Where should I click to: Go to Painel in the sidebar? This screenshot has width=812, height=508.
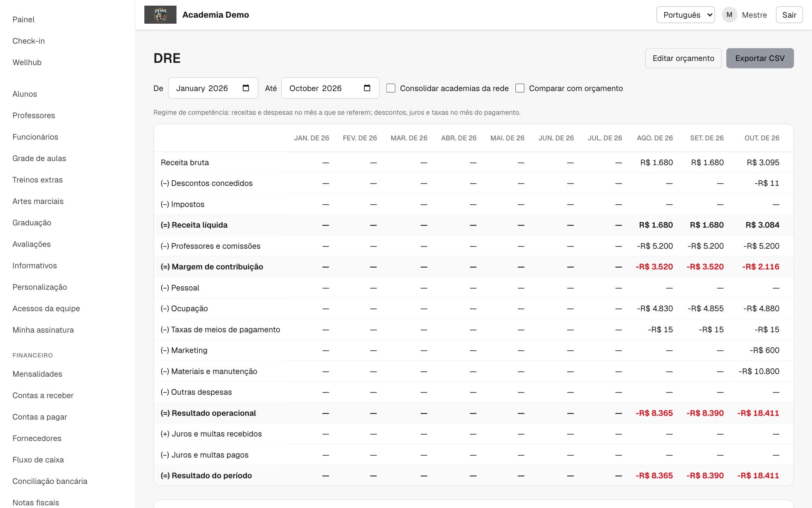[x=23, y=20]
